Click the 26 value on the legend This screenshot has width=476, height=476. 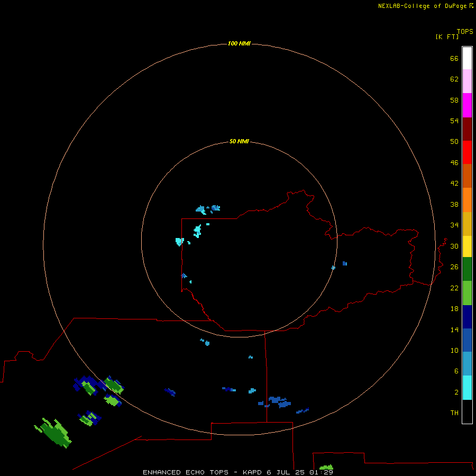454,267
